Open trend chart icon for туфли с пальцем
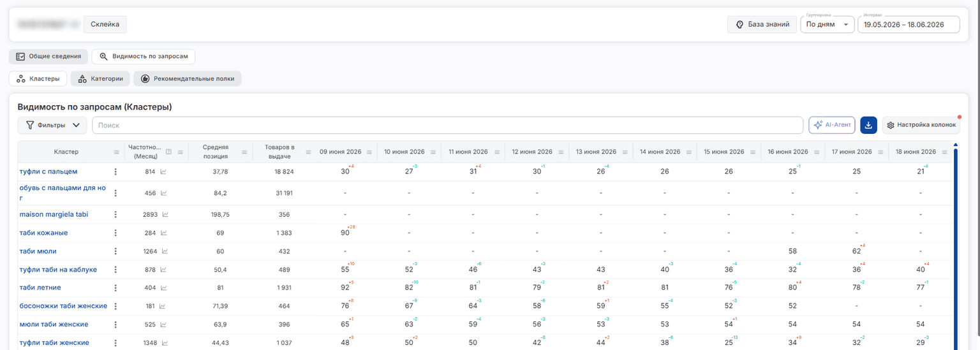 (163, 171)
